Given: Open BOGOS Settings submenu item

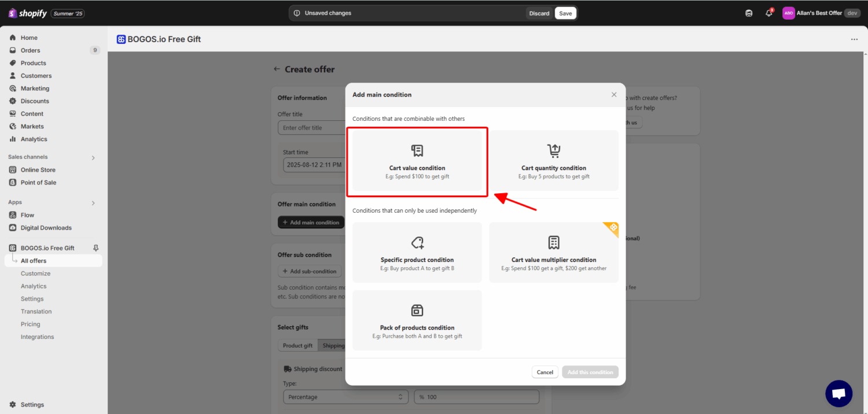Looking at the screenshot, I should pos(32,299).
